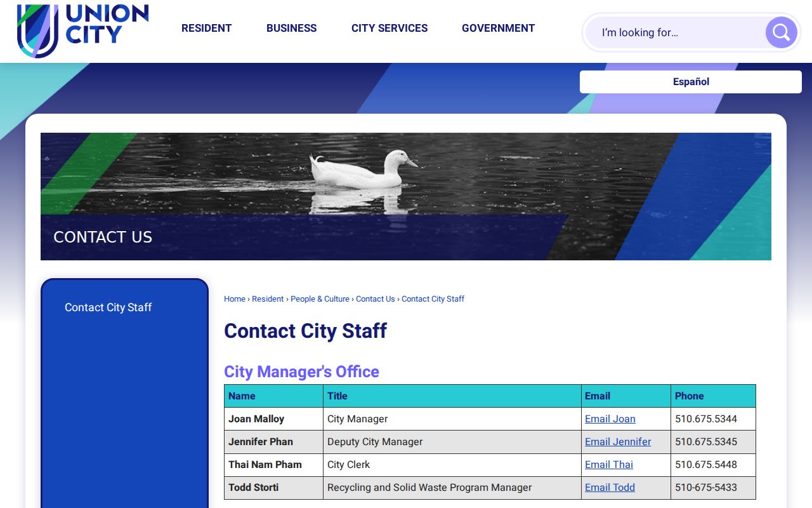Screen dimensions: 812x508
Task: Click the Contact City Staff page heading
Action: [x=305, y=331]
